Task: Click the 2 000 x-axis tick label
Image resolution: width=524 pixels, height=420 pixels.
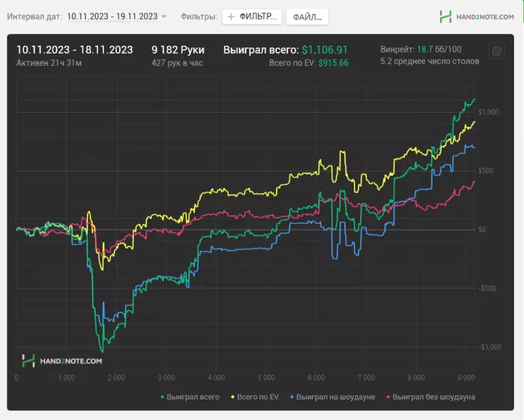Action: tap(116, 377)
